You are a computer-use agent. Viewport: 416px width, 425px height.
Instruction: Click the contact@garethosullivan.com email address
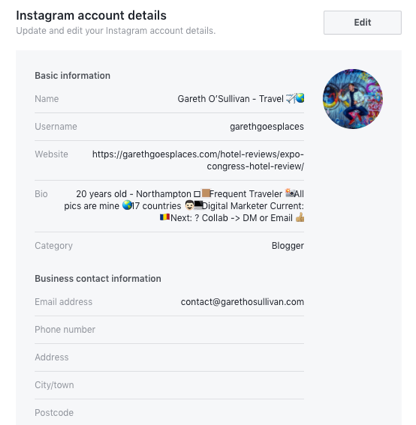[x=242, y=302]
